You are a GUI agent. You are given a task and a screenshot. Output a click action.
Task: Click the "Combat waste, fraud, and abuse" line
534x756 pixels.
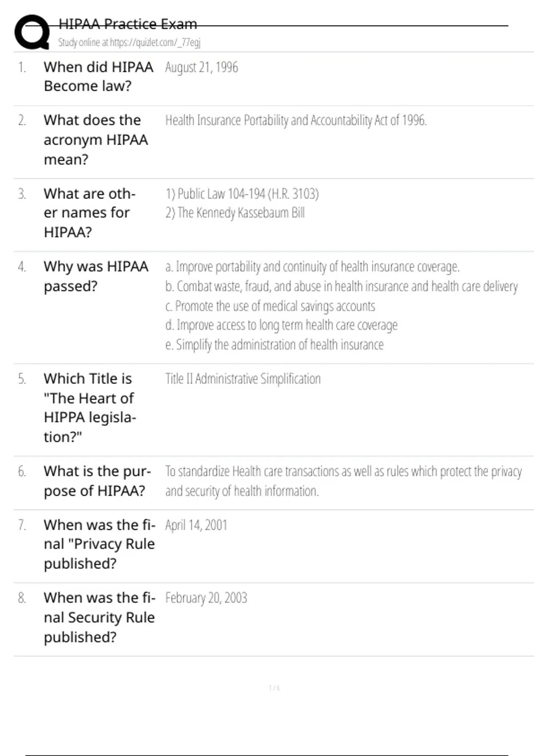click(341, 286)
